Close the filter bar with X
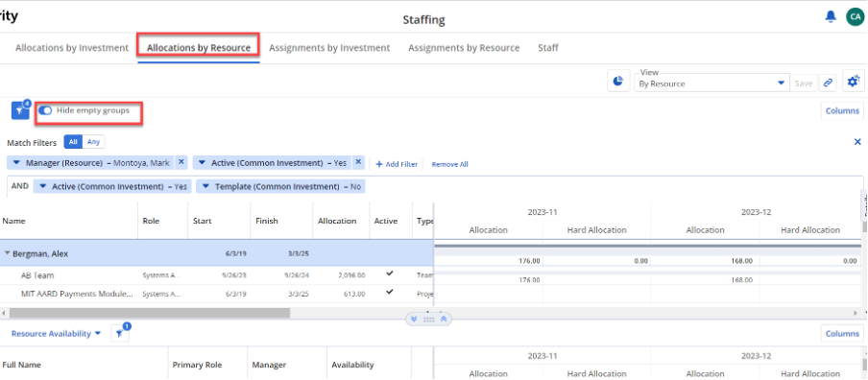 (857, 142)
